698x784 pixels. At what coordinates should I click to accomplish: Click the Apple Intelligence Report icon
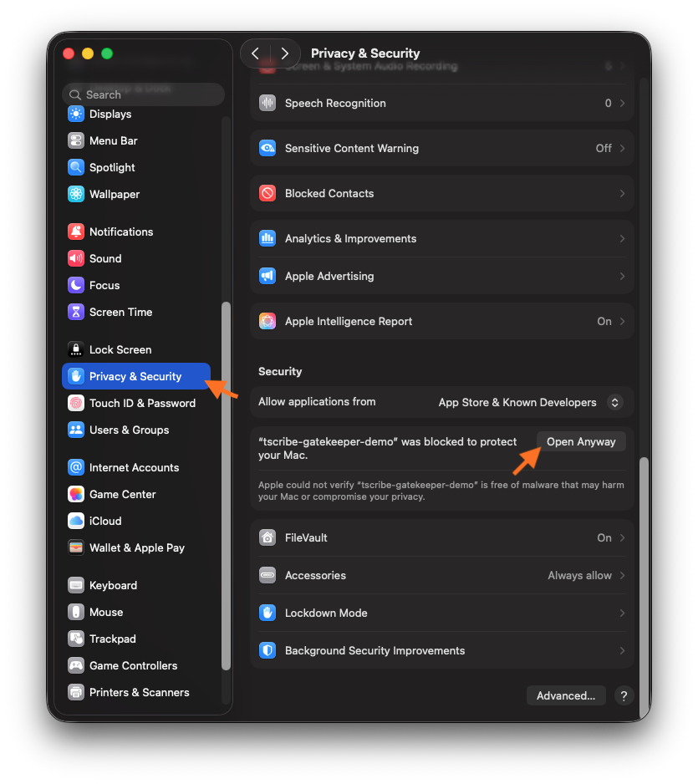tap(267, 321)
